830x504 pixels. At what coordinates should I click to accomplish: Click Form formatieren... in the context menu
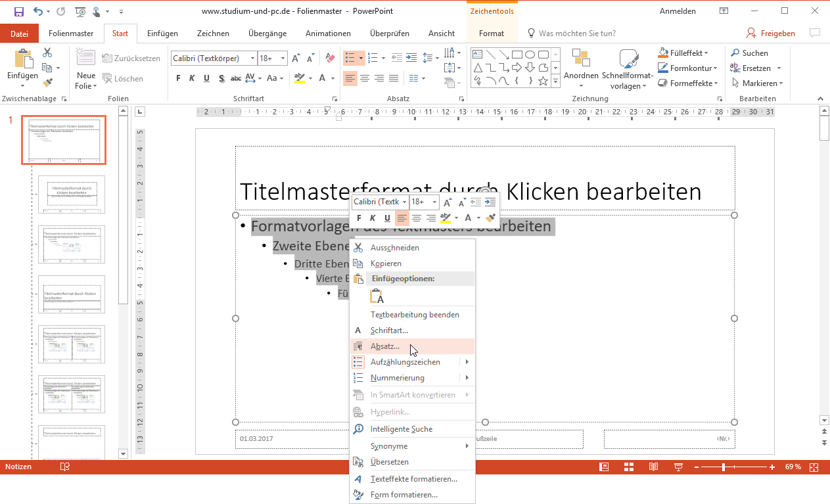[x=412, y=495]
